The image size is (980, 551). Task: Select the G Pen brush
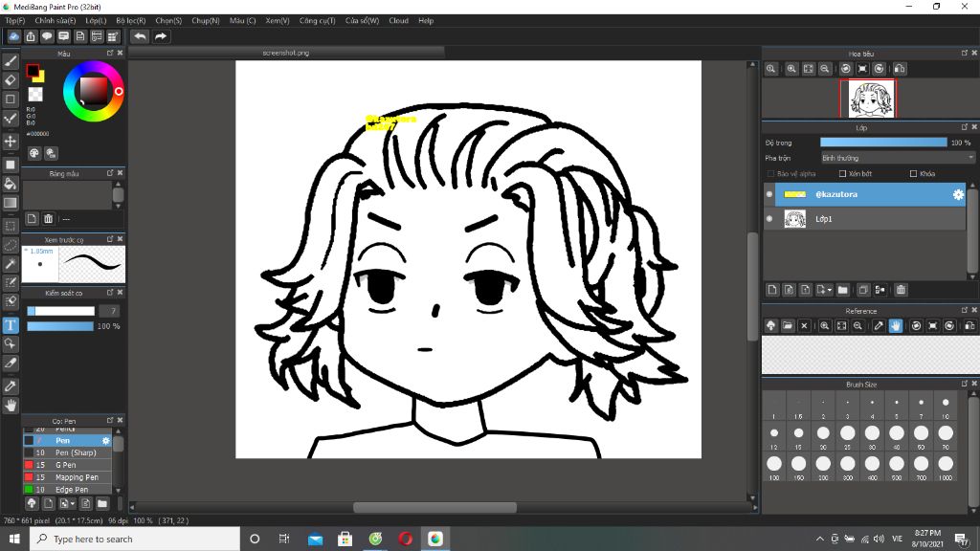pos(68,465)
